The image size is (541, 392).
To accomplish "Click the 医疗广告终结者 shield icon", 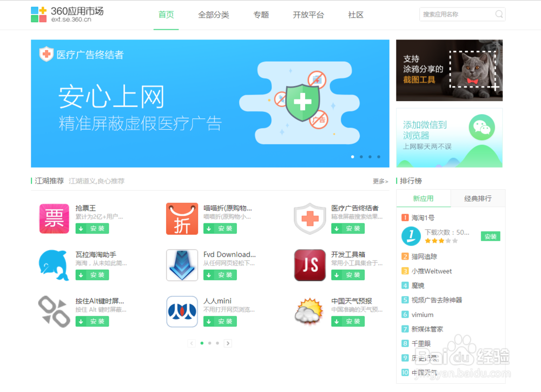I will coord(309,219).
